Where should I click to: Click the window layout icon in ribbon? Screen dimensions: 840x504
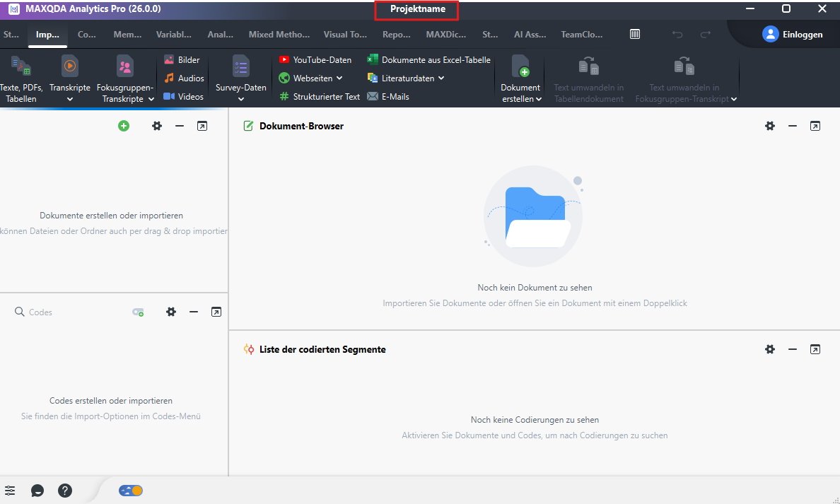[x=635, y=34]
